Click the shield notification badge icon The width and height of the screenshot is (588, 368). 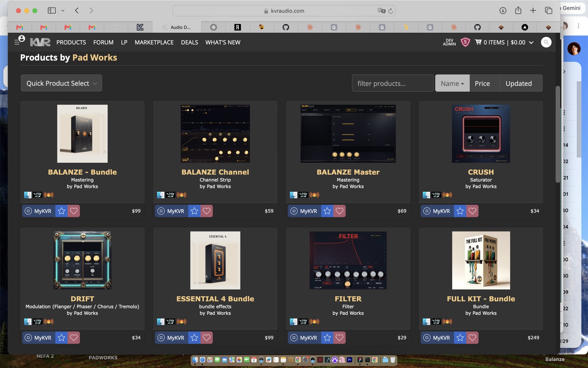[x=465, y=42]
